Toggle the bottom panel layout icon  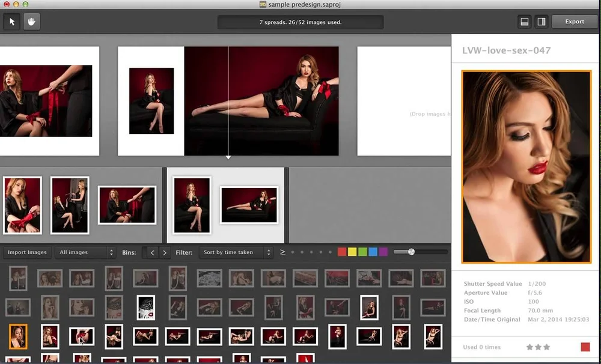pos(524,22)
